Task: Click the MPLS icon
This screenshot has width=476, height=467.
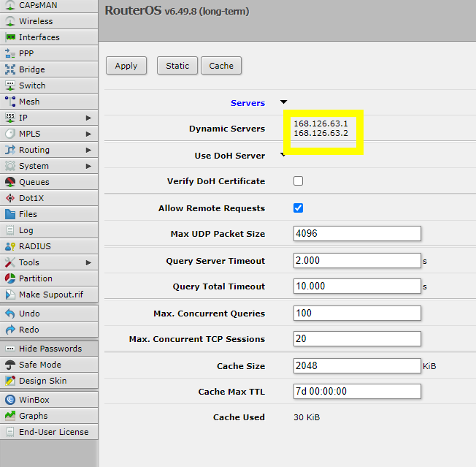Action: [10, 134]
